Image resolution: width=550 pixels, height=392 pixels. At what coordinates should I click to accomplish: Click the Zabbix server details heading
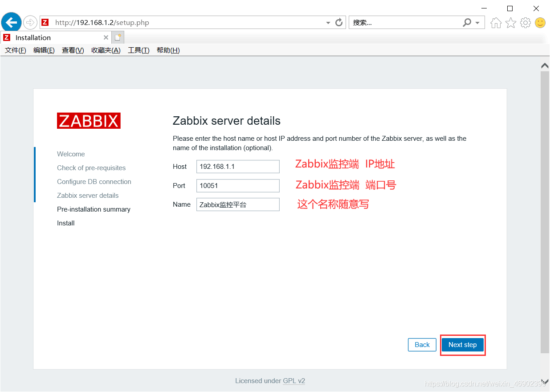227,121
